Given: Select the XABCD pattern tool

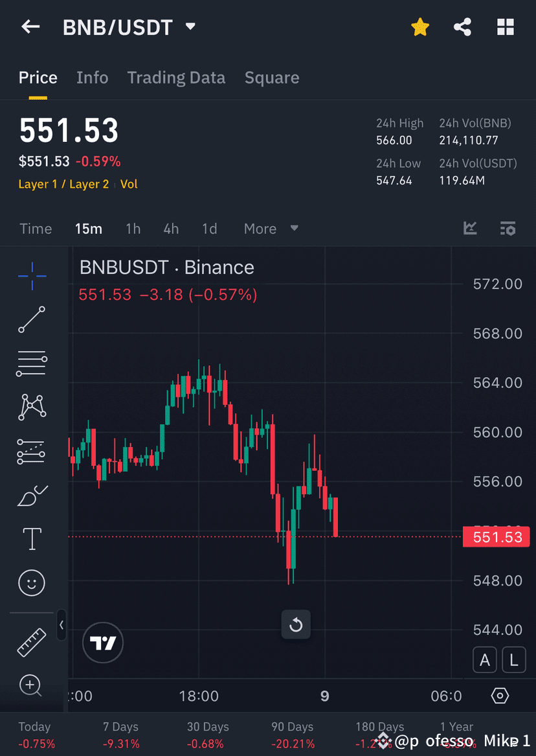Looking at the screenshot, I should 31,407.
